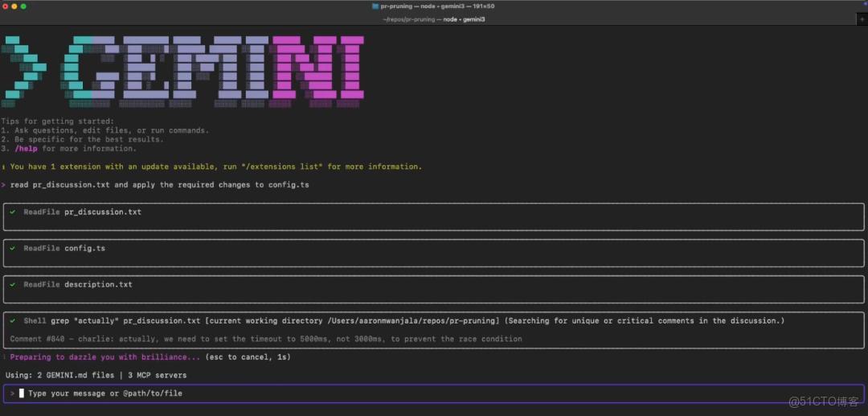Viewport: 868px width, 416px height.
Task: Maximize the terminal with green button
Action: [23, 6]
